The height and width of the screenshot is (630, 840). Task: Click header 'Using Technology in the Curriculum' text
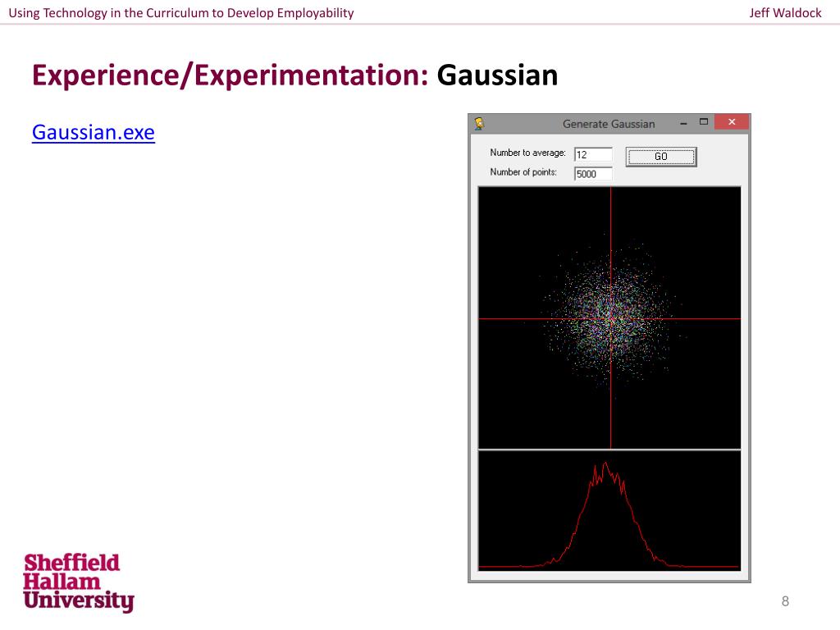(108, 13)
